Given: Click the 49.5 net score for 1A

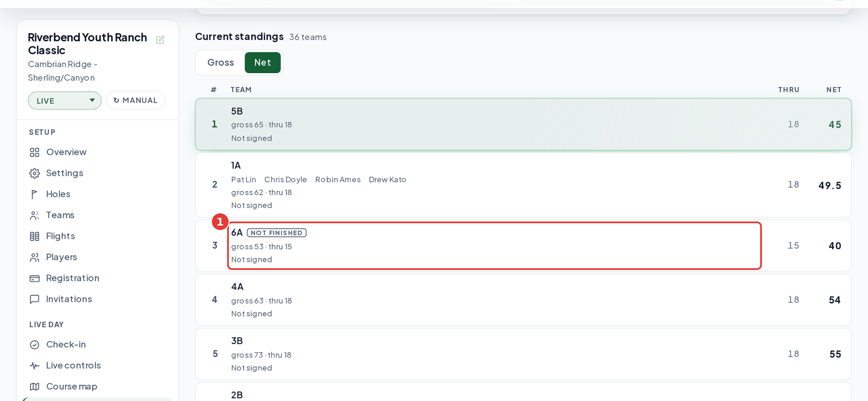Looking at the screenshot, I should [830, 185].
